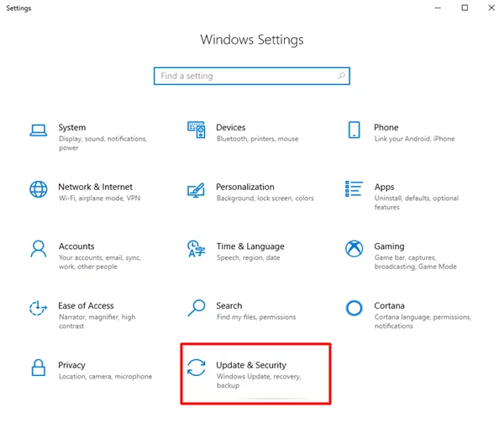
Task: Open the Personalization settings label
Action: click(x=244, y=187)
